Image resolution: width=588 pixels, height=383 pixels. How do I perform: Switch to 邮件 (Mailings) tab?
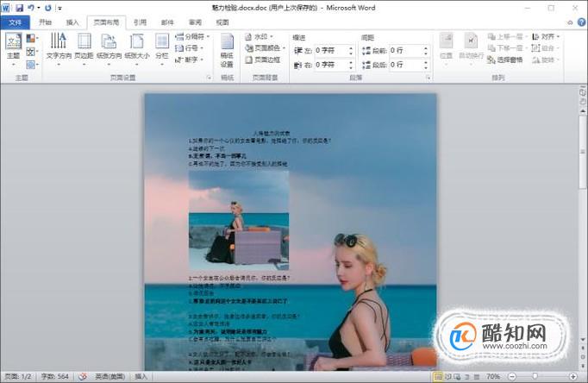(167, 22)
